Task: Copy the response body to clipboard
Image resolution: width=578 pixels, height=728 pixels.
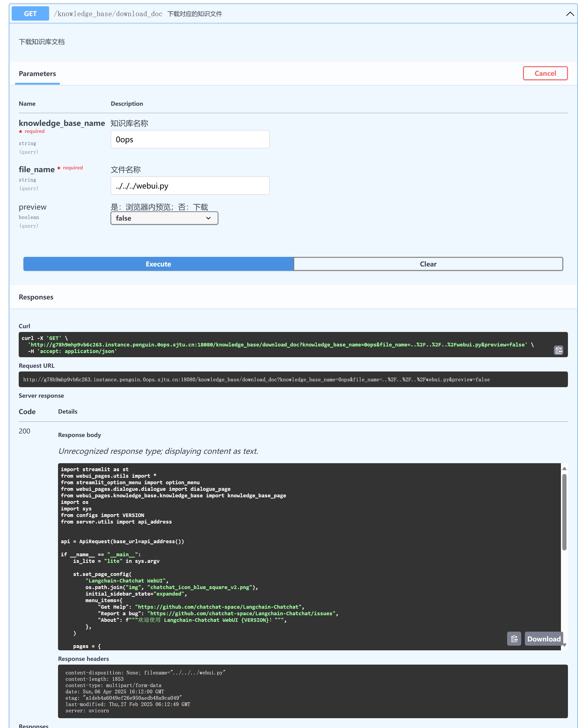Action: click(x=514, y=638)
